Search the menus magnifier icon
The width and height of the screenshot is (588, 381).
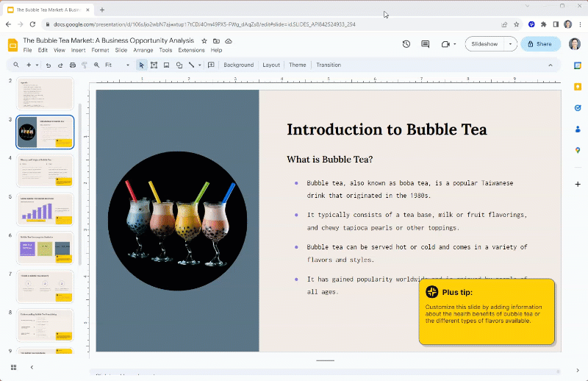click(16, 65)
